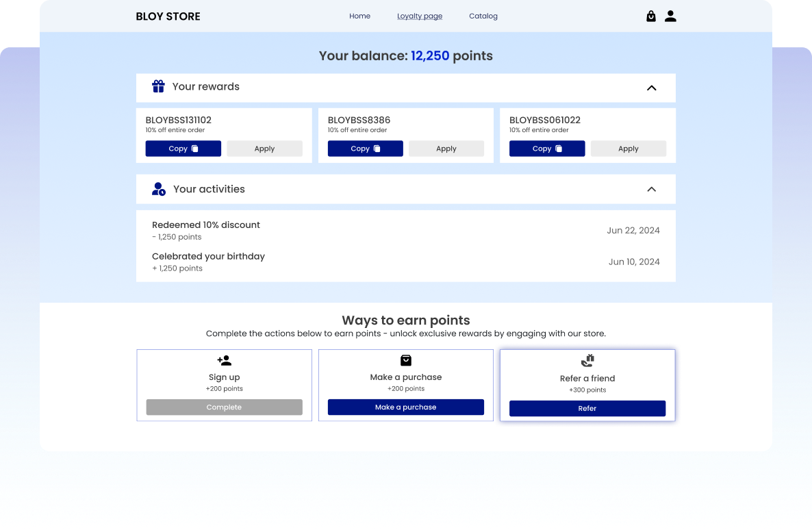
Task: Navigate to the Catalog page
Action: click(483, 16)
